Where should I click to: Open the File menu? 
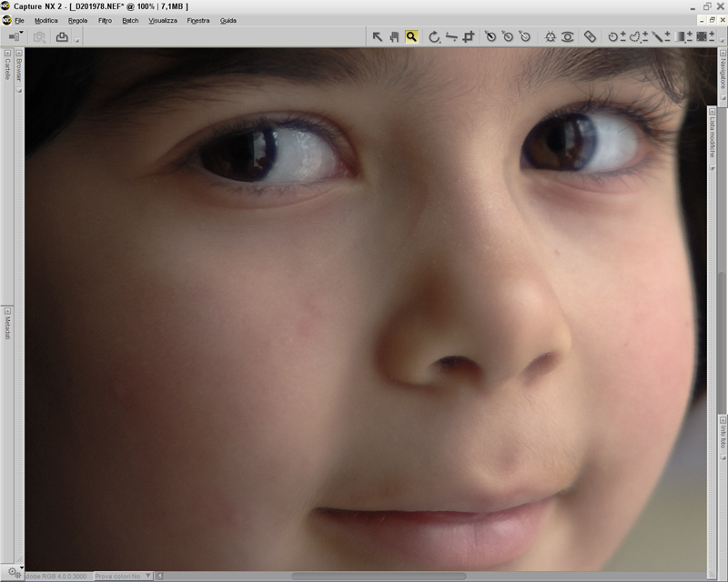pos(19,20)
